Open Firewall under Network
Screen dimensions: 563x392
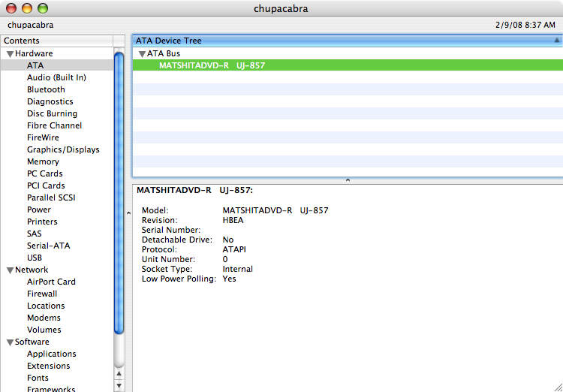42,294
